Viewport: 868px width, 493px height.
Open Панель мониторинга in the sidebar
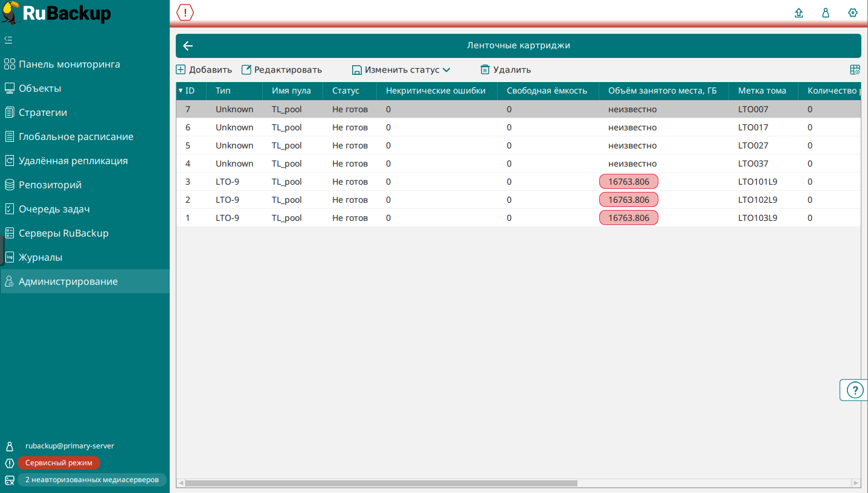pos(69,64)
